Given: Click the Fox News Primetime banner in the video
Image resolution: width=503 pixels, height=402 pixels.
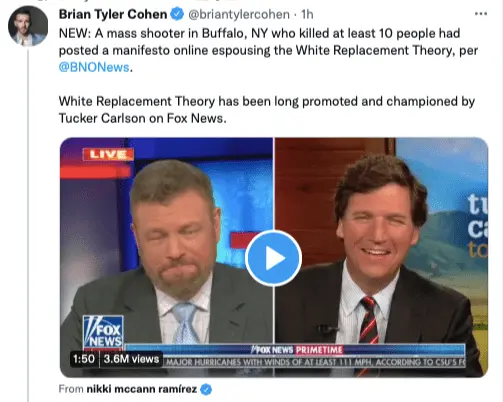Looking at the screenshot, I should click(x=296, y=350).
